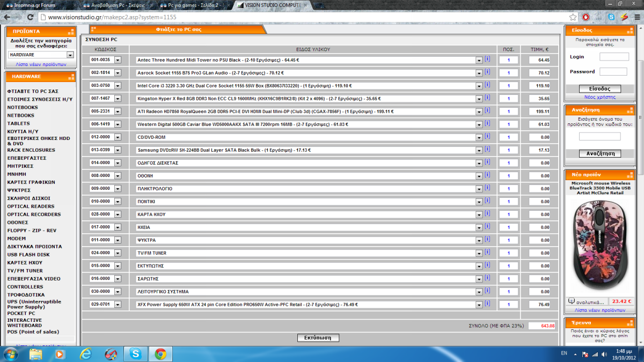Open Windows Explorer from the taskbar
The height and width of the screenshot is (362, 644).
pos(36,354)
